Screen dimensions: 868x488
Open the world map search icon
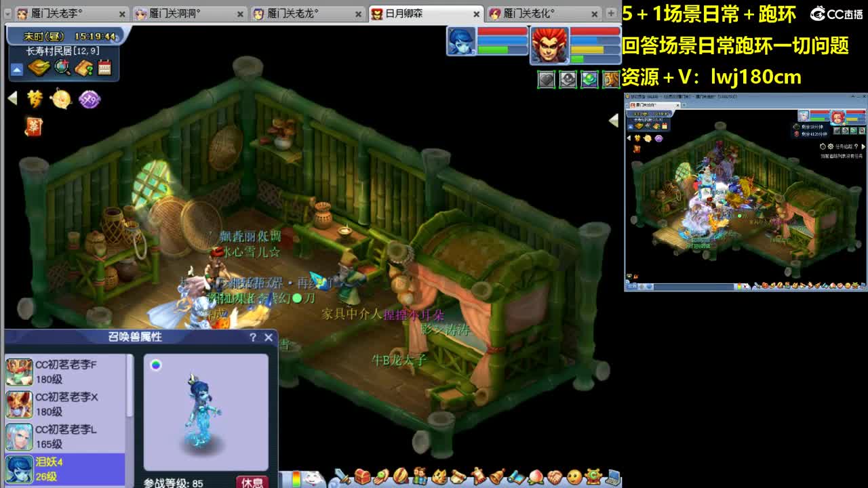point(62,68)
